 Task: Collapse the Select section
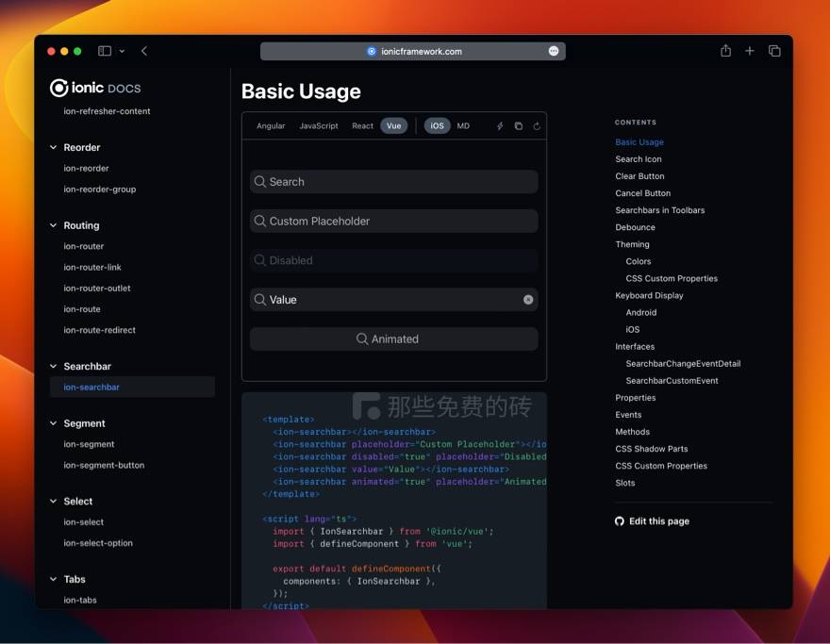pos(53,501)
